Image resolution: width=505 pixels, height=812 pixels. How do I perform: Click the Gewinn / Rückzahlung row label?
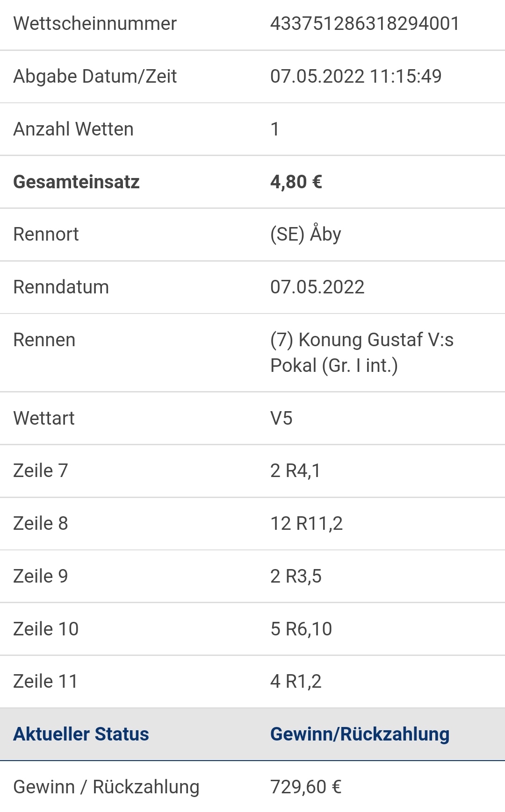(107, 787)
